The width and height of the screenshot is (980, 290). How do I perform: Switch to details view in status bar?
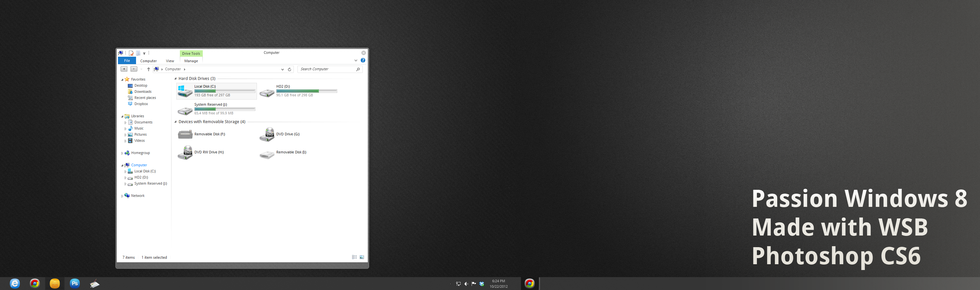(354, 257)
